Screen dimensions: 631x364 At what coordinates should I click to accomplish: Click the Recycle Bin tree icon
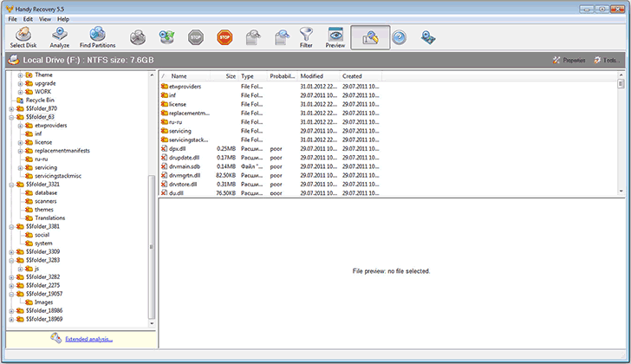(x=20, y=101)
